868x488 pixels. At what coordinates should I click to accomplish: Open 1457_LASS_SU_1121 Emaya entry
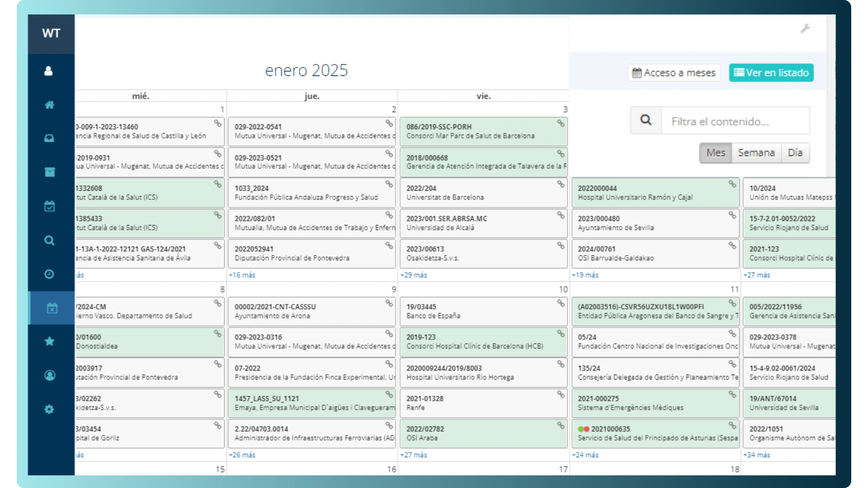pyautogui.click(x=312, y=403)
